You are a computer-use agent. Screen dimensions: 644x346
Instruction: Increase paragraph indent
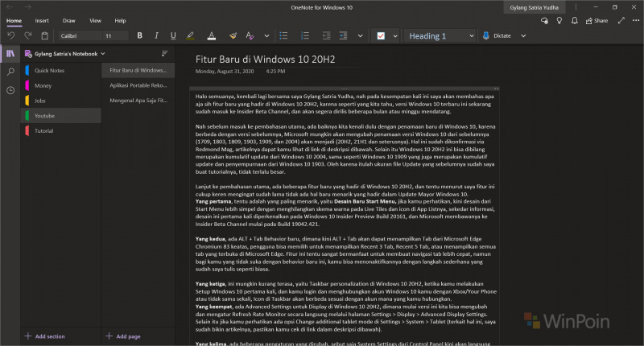click(x=344, y=35)
